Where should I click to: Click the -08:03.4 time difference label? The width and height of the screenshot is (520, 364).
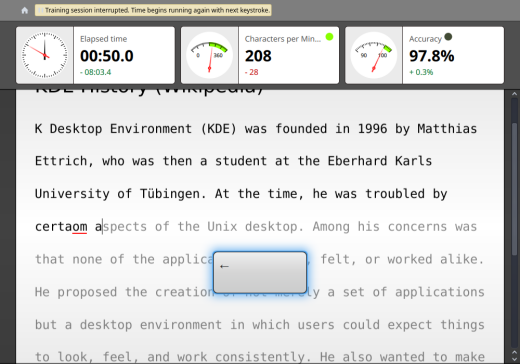click(96, 72)
